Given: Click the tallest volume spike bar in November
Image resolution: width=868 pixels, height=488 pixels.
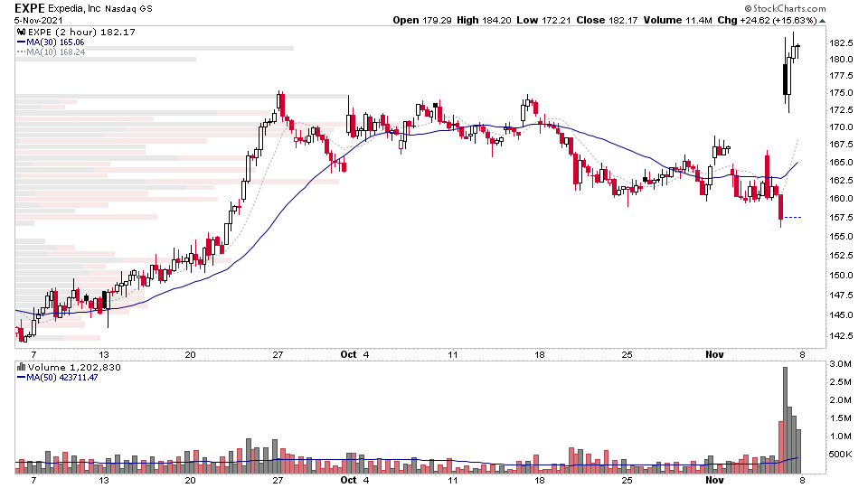Looking at the screenshot, I should pyautogui.click(x=785, y=420).
